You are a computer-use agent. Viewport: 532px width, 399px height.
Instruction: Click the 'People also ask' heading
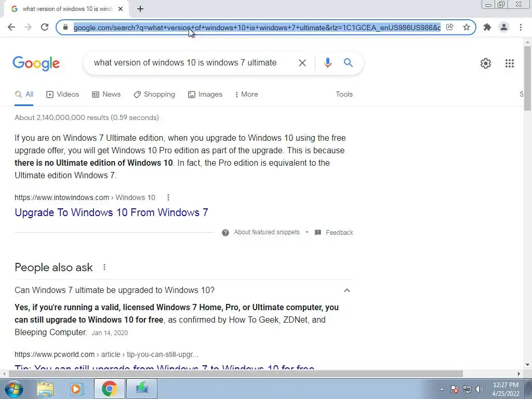(54, 268)
